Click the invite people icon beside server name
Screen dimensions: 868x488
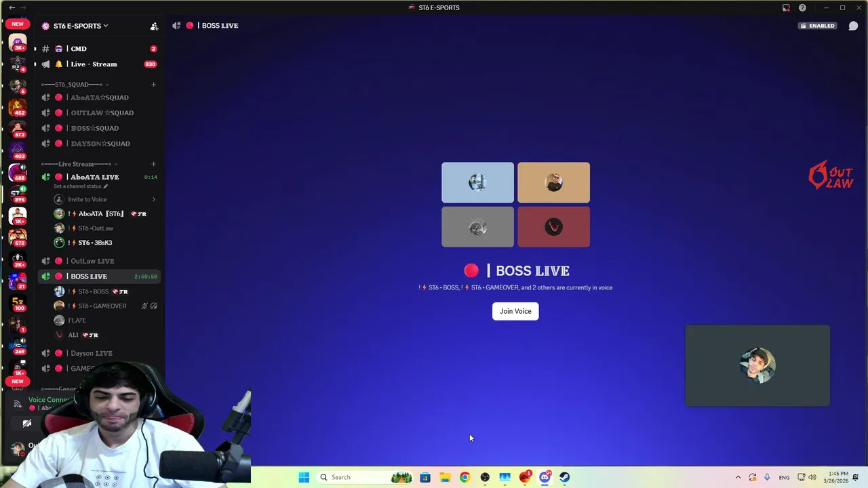[x=154, y=26]
